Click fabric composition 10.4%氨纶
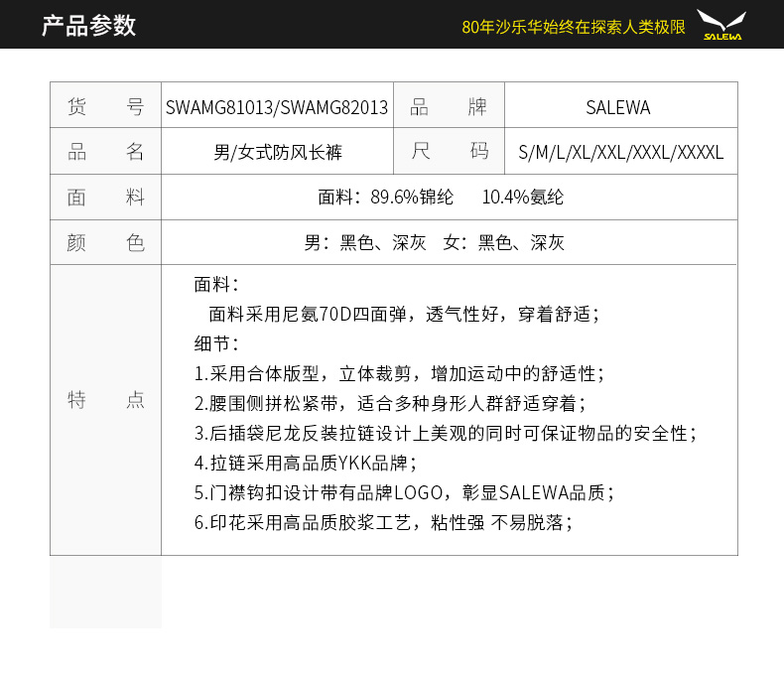The width and height of the screenshot is (784, 673). (x=522, y=197)
